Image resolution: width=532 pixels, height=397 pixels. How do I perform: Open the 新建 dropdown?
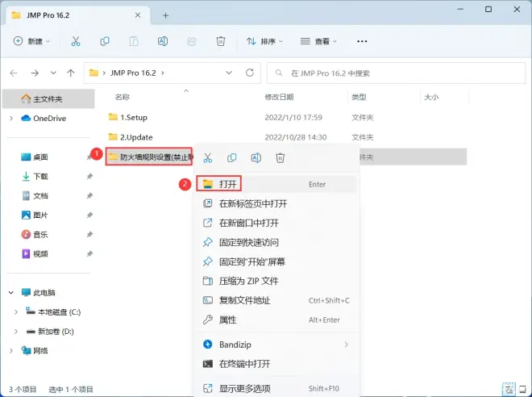(31, 41)
